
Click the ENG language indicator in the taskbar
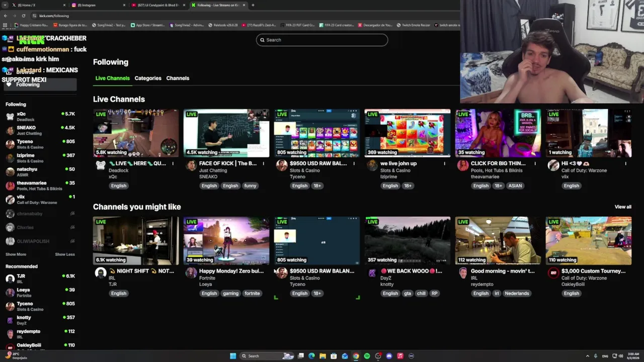tap(605, 356)
